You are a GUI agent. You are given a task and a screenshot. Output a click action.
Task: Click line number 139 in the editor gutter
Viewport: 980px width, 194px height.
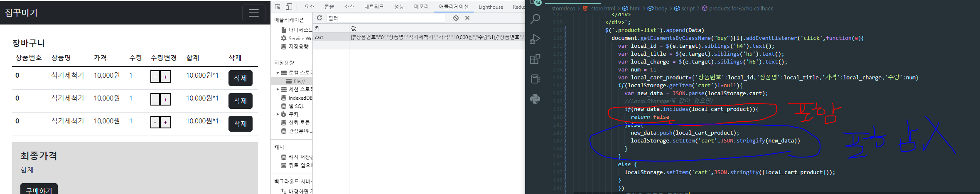tap(558, 109)
